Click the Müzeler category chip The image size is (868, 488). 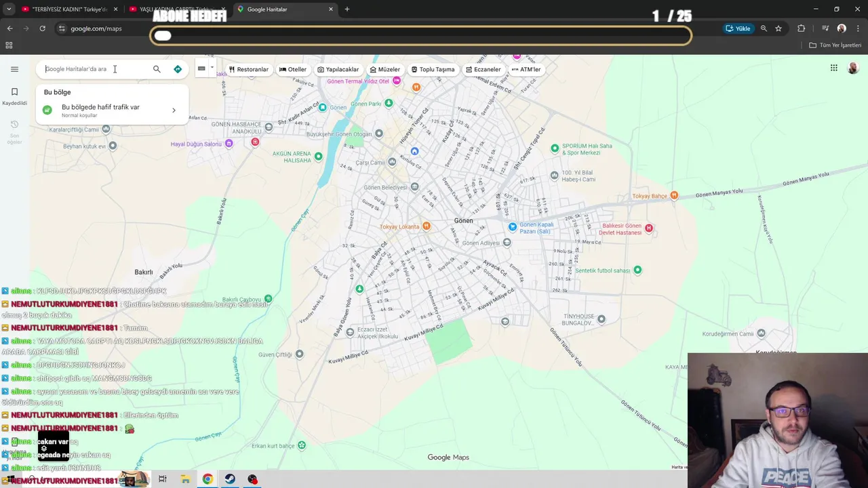coord(384,69)
